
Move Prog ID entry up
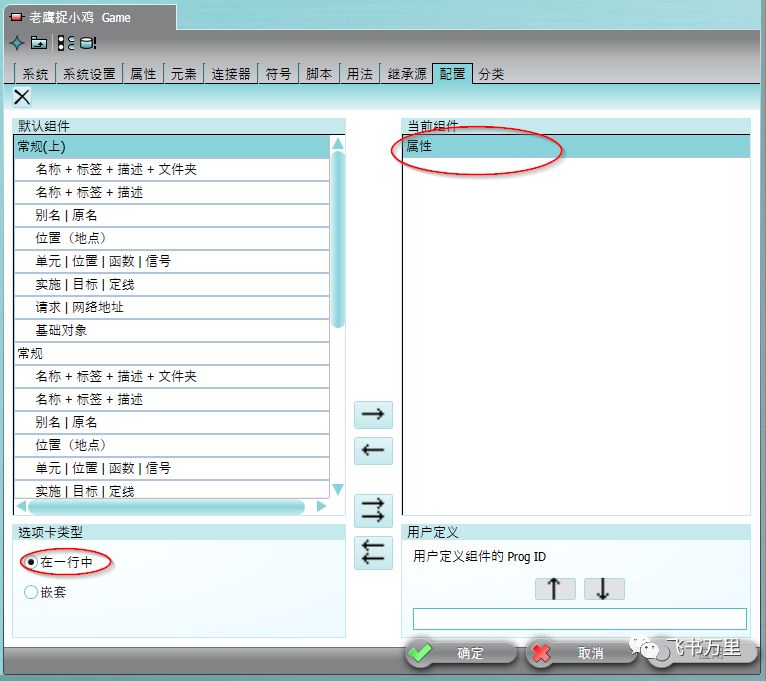tap(555, 589)
